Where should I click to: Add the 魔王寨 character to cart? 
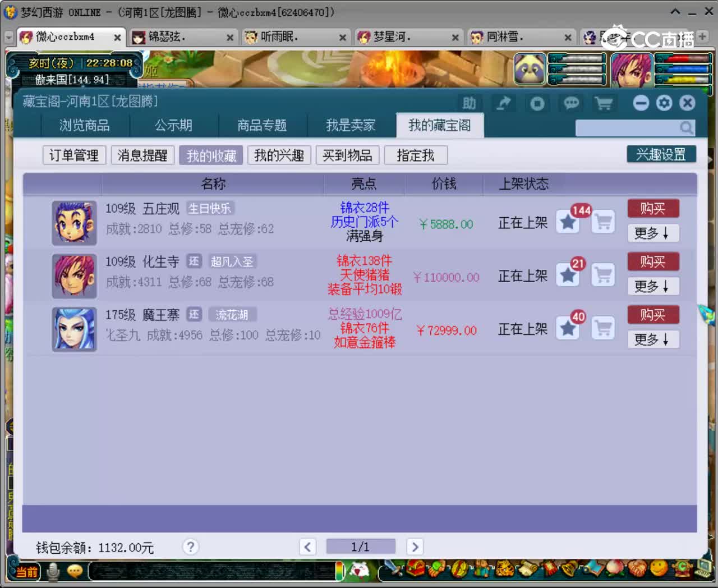click(x=604, y=329)
